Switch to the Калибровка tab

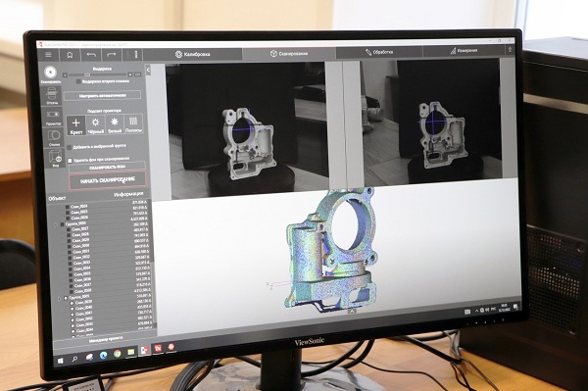coord(193,54)
